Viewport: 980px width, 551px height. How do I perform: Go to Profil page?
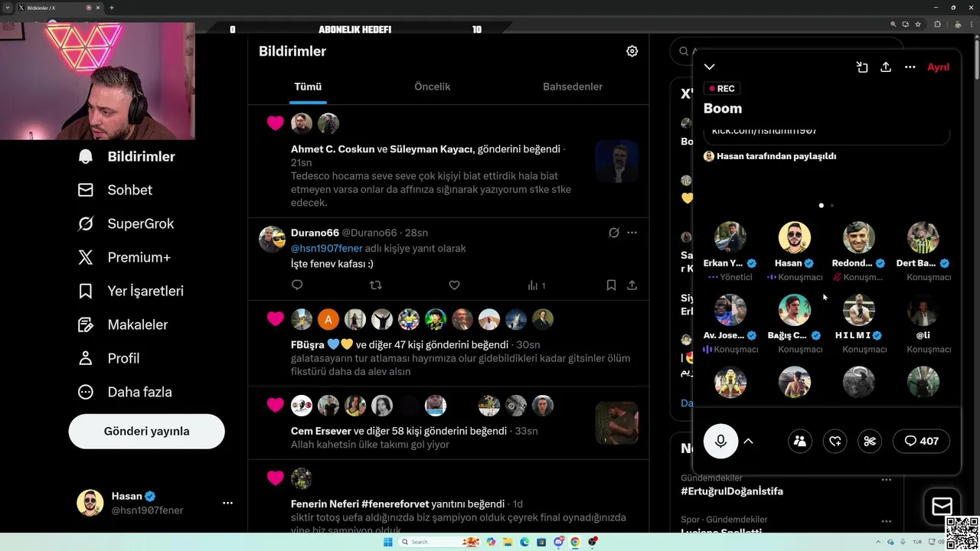coord(109,358)
